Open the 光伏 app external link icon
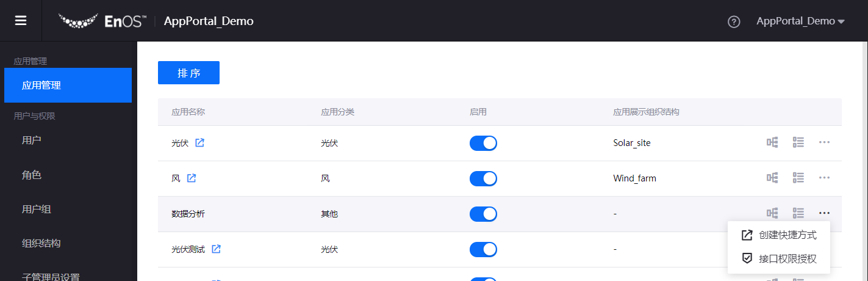The image size is (868, 281). coord(199,143)
